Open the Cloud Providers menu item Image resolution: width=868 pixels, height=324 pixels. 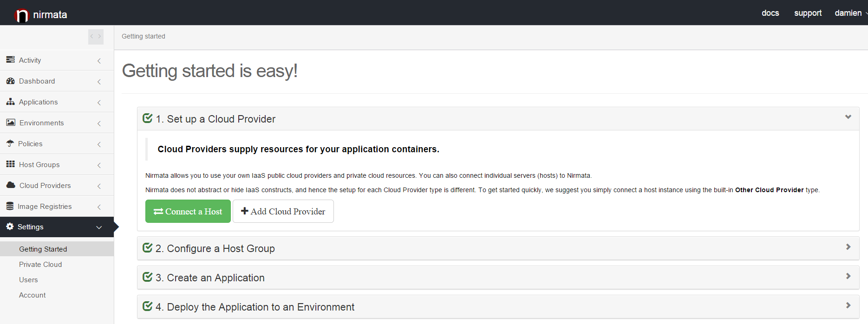(57, 186)
